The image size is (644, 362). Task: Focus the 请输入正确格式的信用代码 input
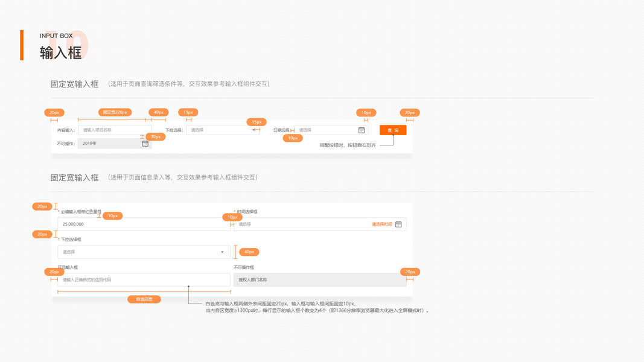[144, 280]
